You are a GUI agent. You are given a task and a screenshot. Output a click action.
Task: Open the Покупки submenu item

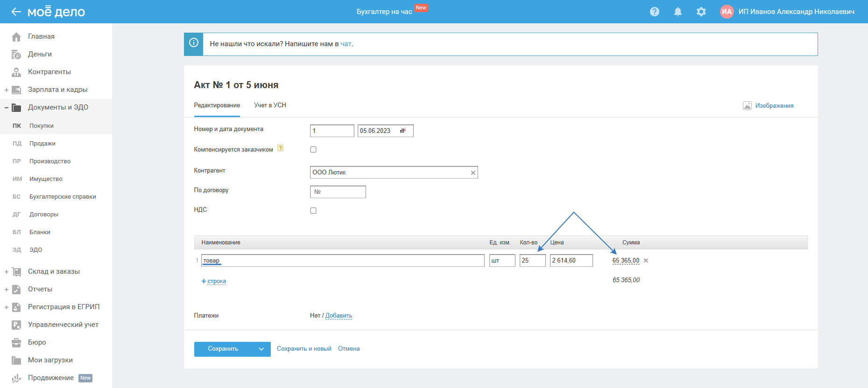coord(42,126)
